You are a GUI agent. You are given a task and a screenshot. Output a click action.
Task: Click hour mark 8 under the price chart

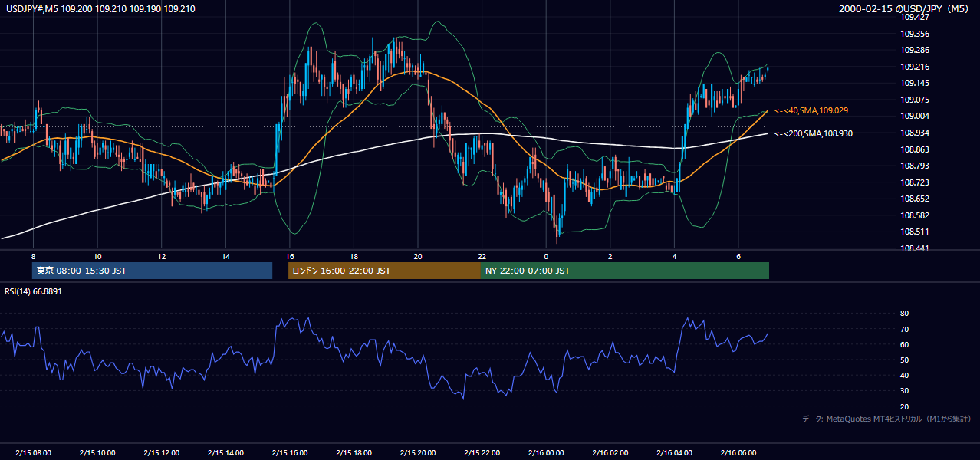[33, 255]
